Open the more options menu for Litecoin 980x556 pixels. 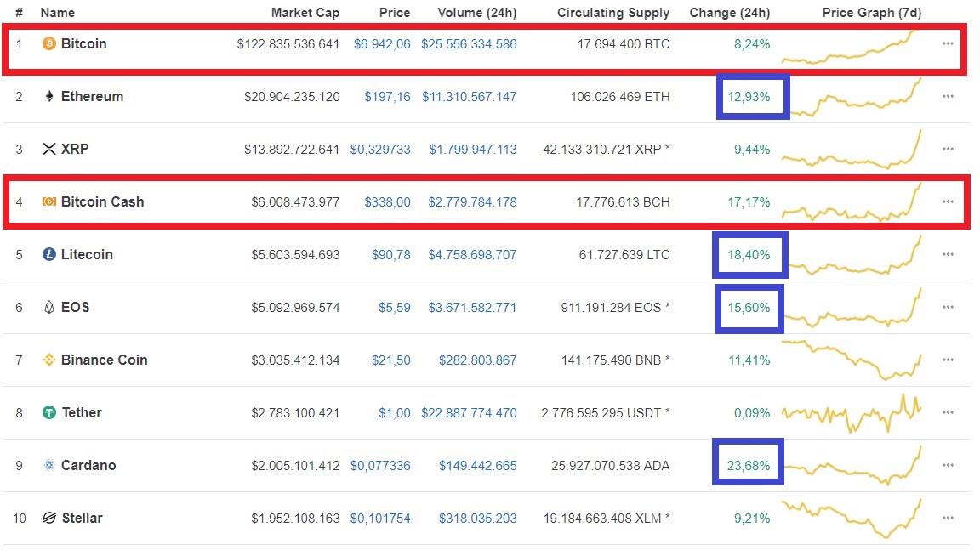[948, 254]
